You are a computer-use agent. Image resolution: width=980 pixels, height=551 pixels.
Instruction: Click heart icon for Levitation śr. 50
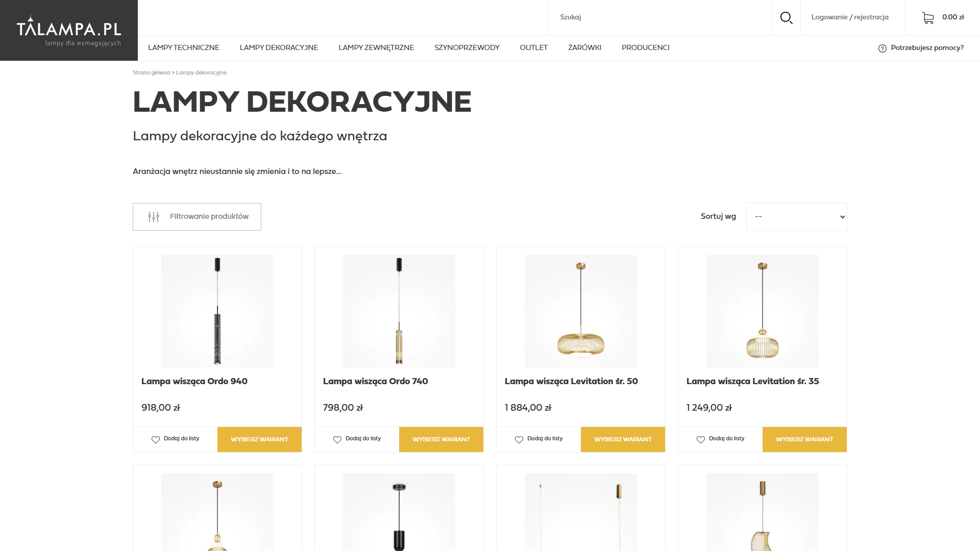coord(519,439)
